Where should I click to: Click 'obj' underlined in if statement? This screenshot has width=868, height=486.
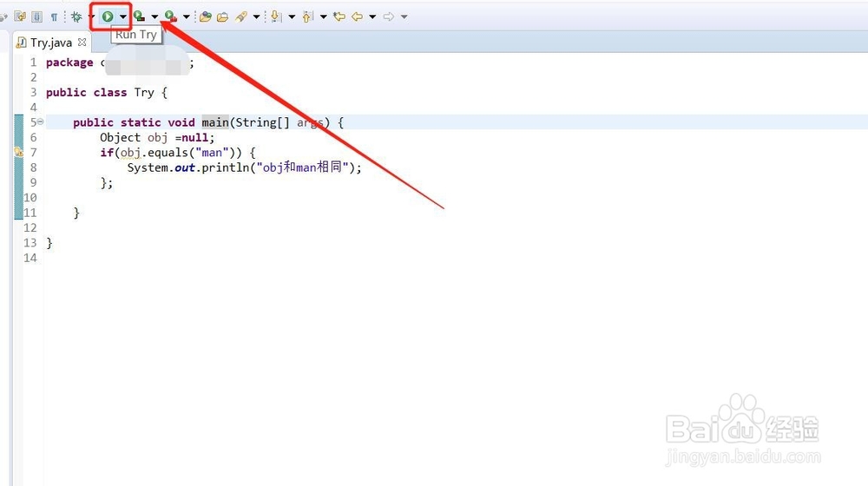click(x=131, y=153)
